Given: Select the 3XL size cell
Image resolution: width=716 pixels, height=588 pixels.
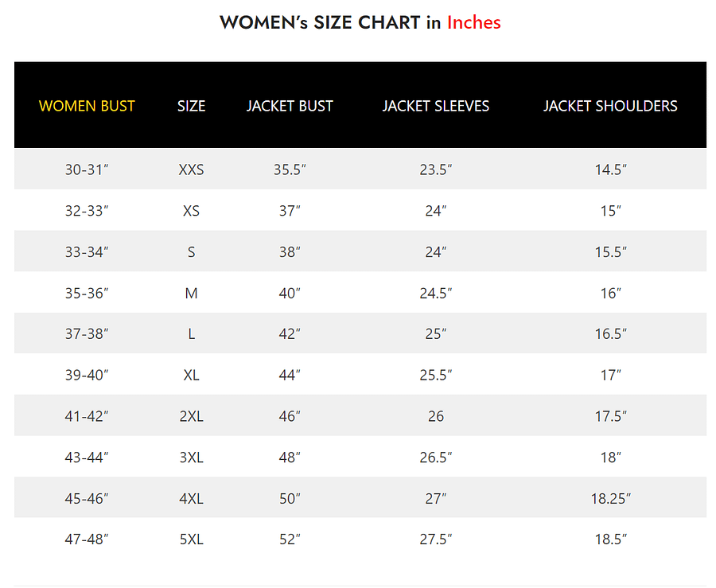Looking at the screenshot, I should (x=191, y=458).
